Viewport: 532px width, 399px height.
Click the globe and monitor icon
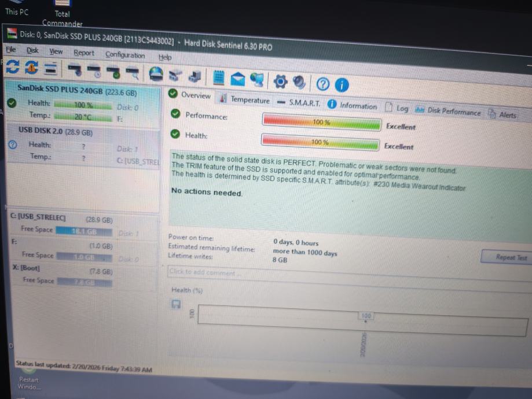[x=257, y=80]
